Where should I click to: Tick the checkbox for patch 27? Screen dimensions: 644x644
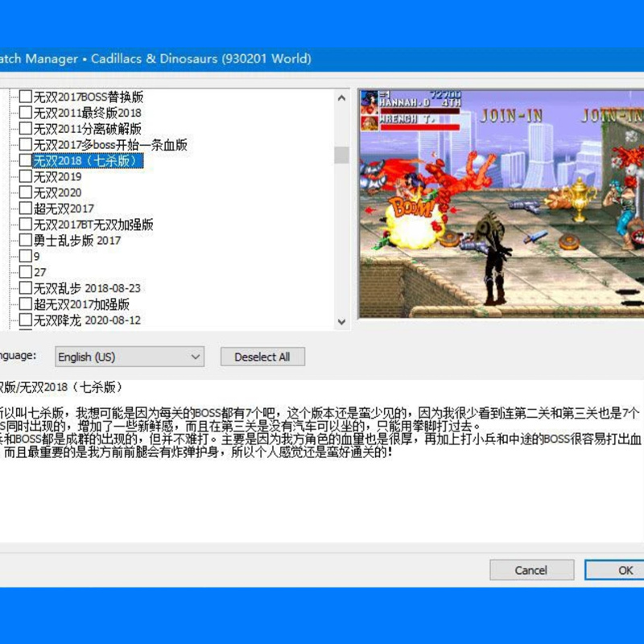[x=26, y=272]
